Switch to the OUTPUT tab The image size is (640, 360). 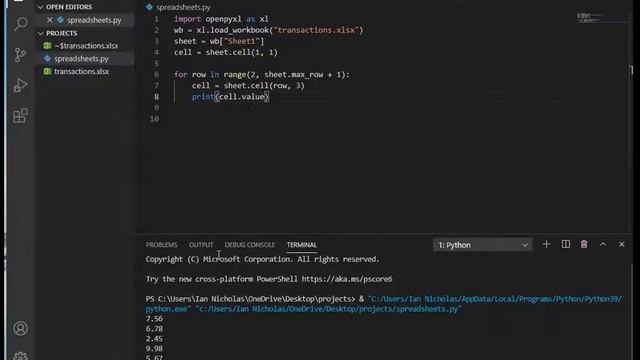point(201,245)
